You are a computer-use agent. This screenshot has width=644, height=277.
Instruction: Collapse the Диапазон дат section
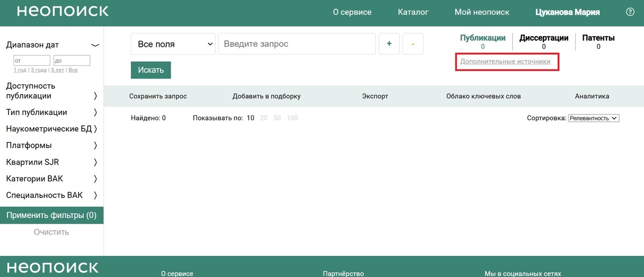95,45
